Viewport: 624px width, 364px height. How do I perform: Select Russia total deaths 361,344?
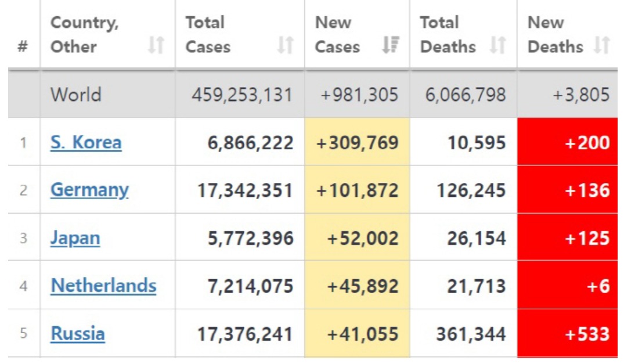point(471,334)
